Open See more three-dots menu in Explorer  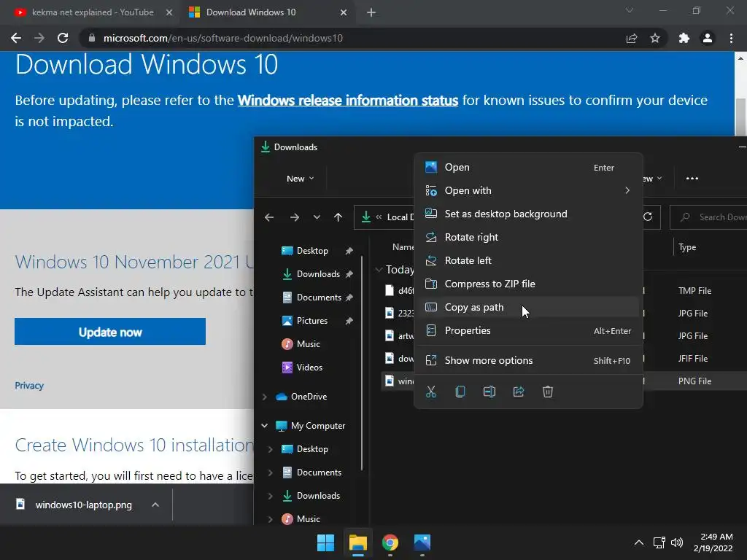click(x=692, y=179)
